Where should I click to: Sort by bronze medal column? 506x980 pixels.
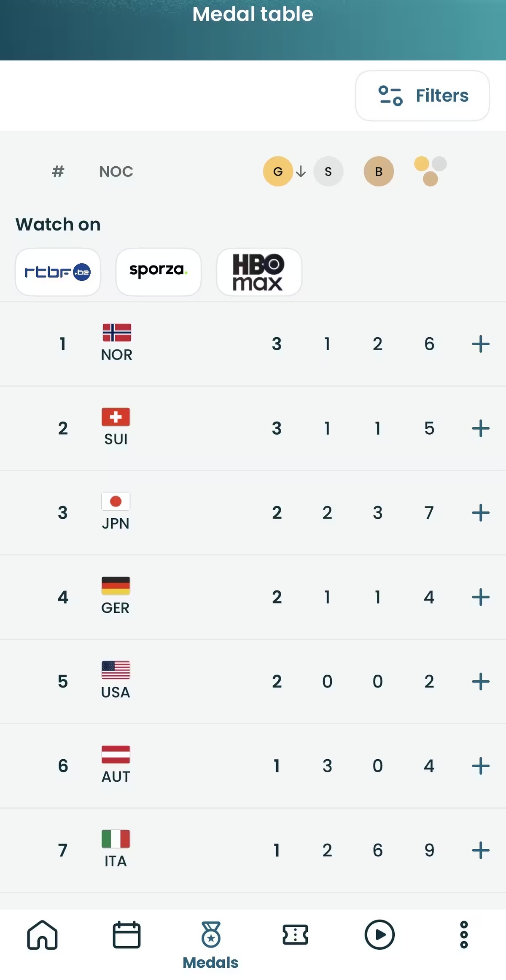coord(379,171)
